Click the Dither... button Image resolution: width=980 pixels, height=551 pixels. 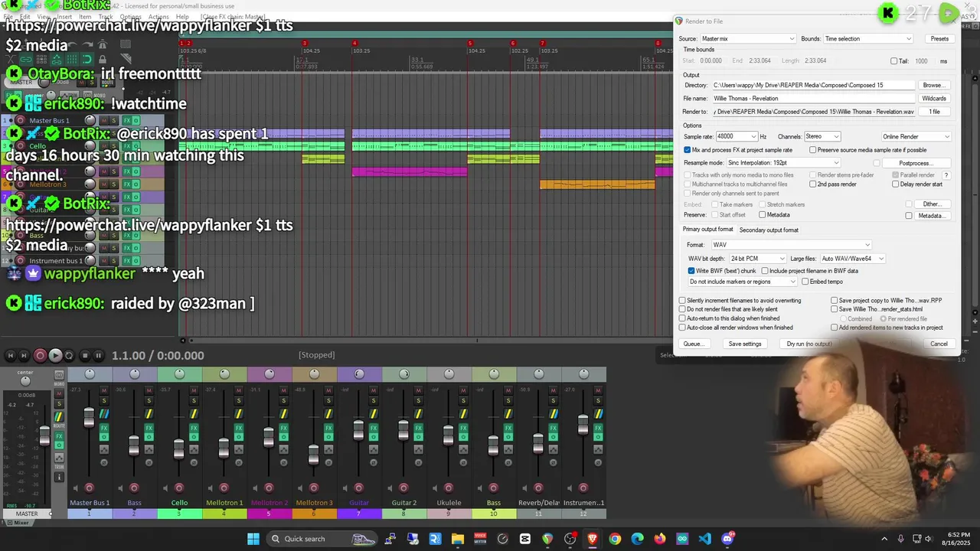933,204
